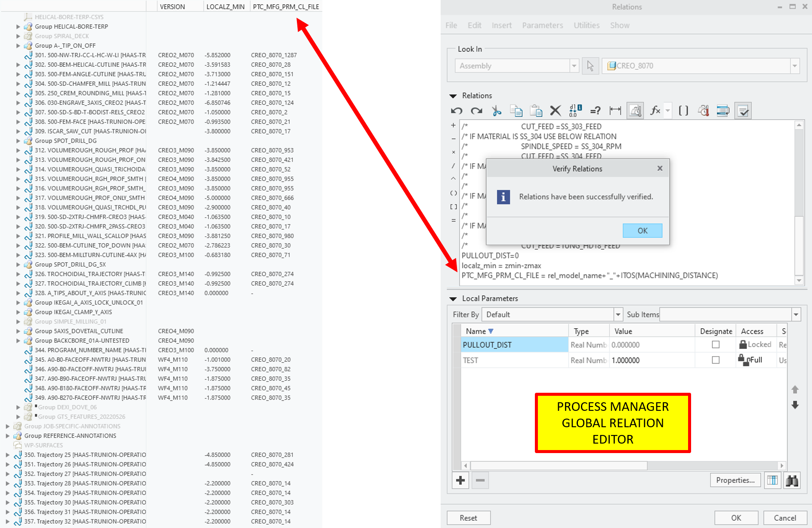812x528 pixels.
Task: Evaluate relations using the =? icon
Action: pyautogui.click(x=595, y=110)
